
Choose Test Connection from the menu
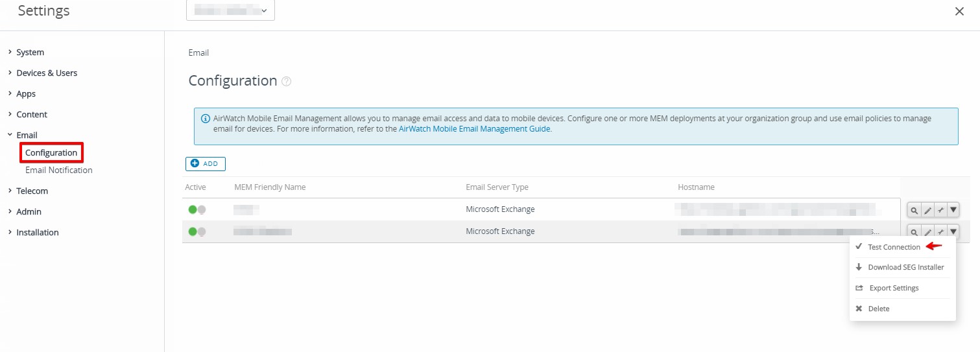(894, 247)
